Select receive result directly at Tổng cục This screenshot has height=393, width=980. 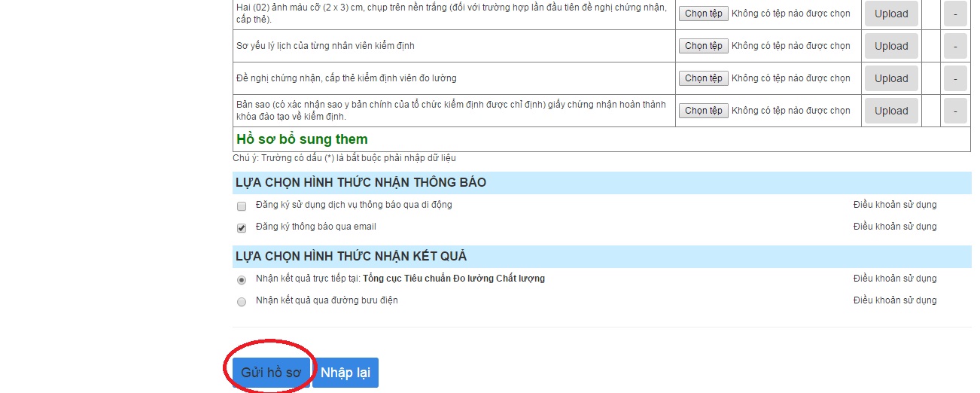[x=242, y=279]
